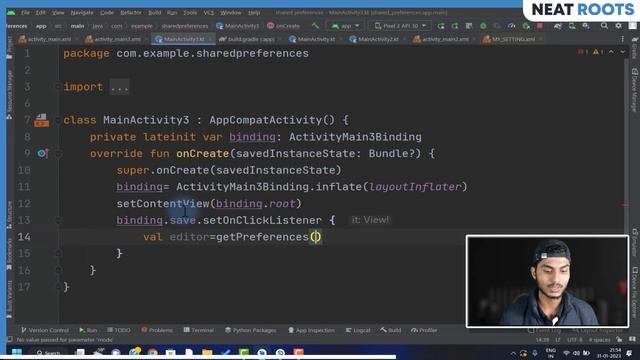
Task: Click the 'app' breadcrumb in navigation bar
Action: (41, 26)
